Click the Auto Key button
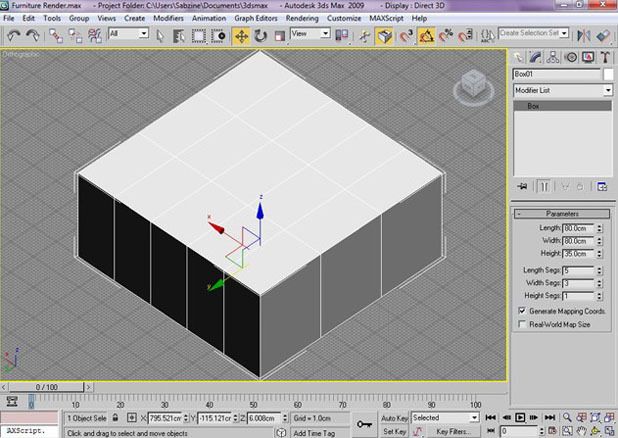This screenshot has height=438, width=618. coord(394,418)
